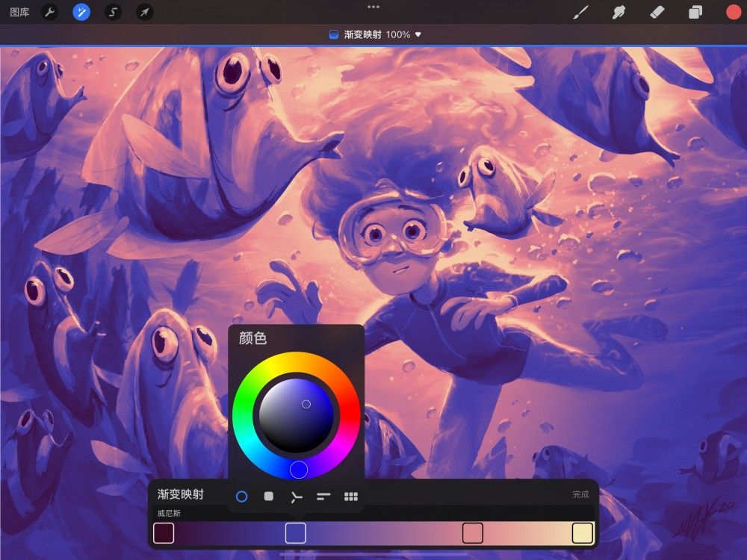Select the Adjustments magic wand tool

pos(82,11)
